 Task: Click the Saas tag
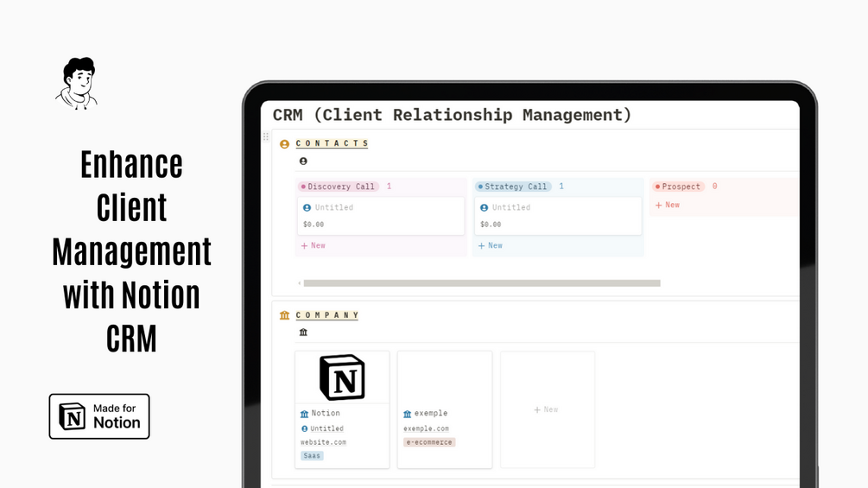click(x=312, y=456)
